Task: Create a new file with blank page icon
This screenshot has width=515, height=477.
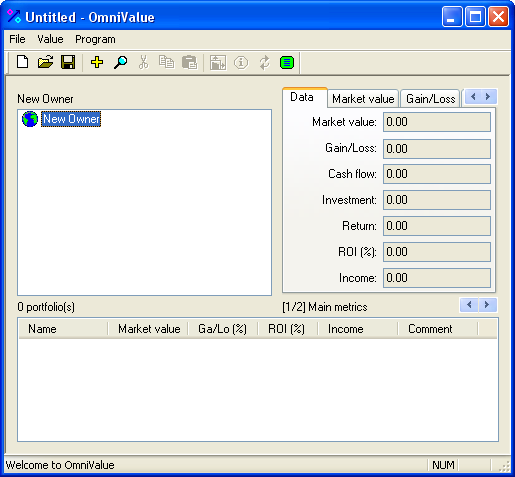Action: [22, 62]
